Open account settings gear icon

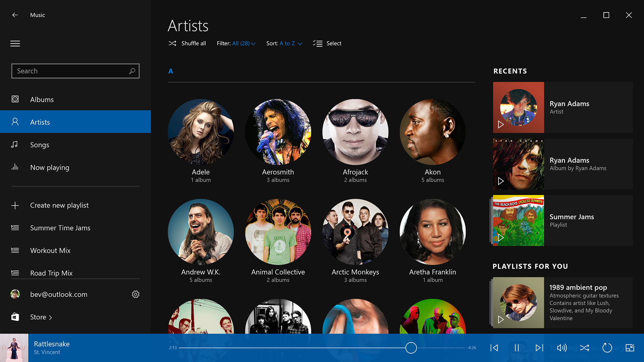[x=136, y=294]
